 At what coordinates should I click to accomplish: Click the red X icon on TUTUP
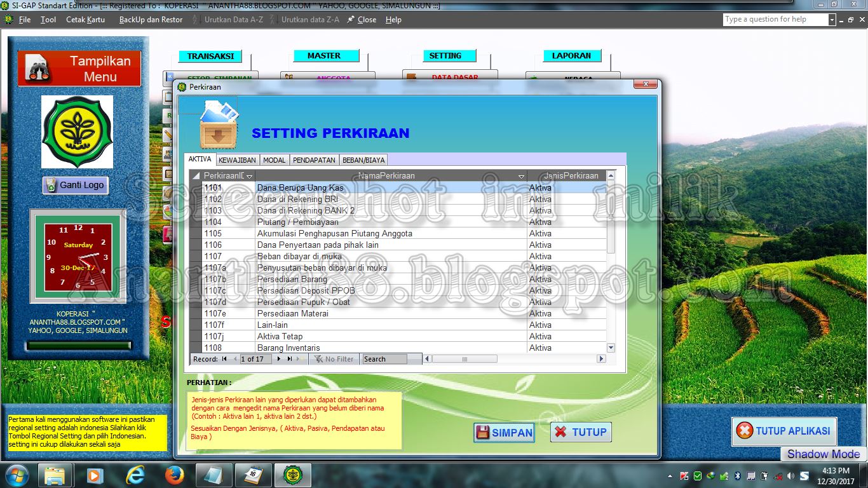tap(560, 432)
